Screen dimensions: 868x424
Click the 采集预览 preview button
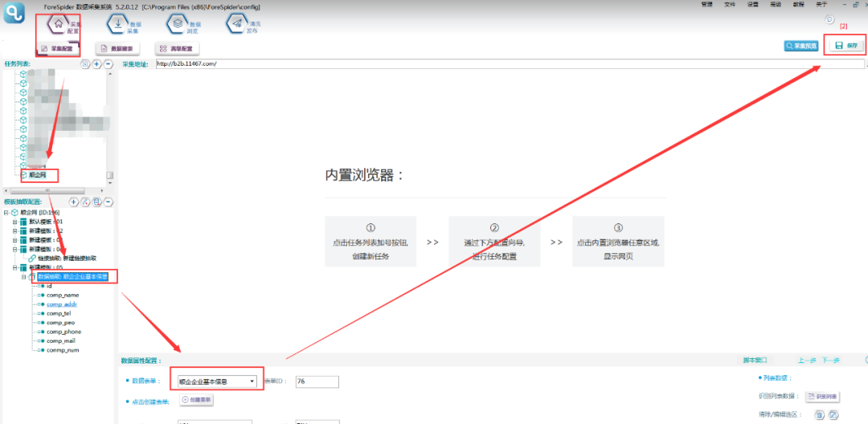click(x=801, y=47)
